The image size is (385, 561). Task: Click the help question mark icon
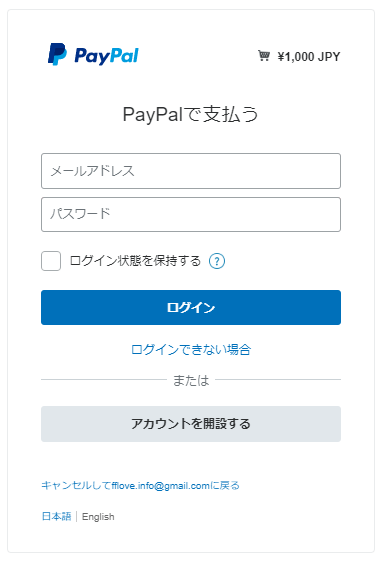click(217, 261)
